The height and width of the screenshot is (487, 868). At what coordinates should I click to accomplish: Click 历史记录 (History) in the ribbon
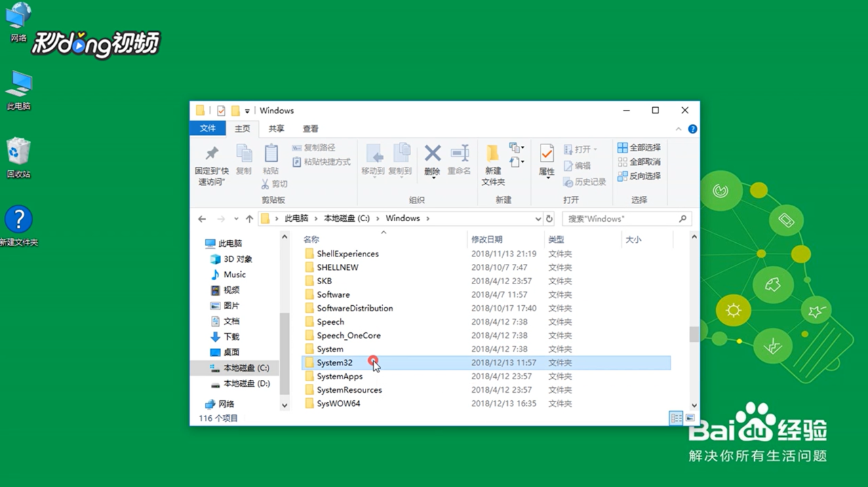tap(585, 182)
